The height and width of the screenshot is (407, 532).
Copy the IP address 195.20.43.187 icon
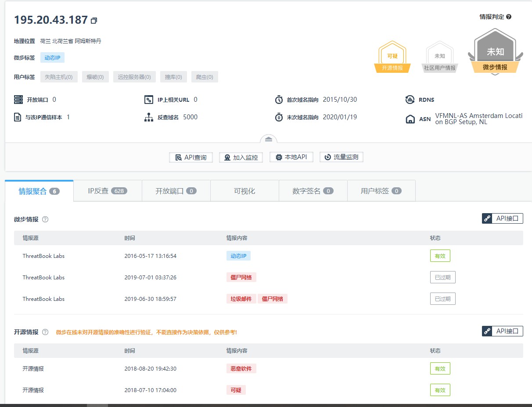coord(94,21)
